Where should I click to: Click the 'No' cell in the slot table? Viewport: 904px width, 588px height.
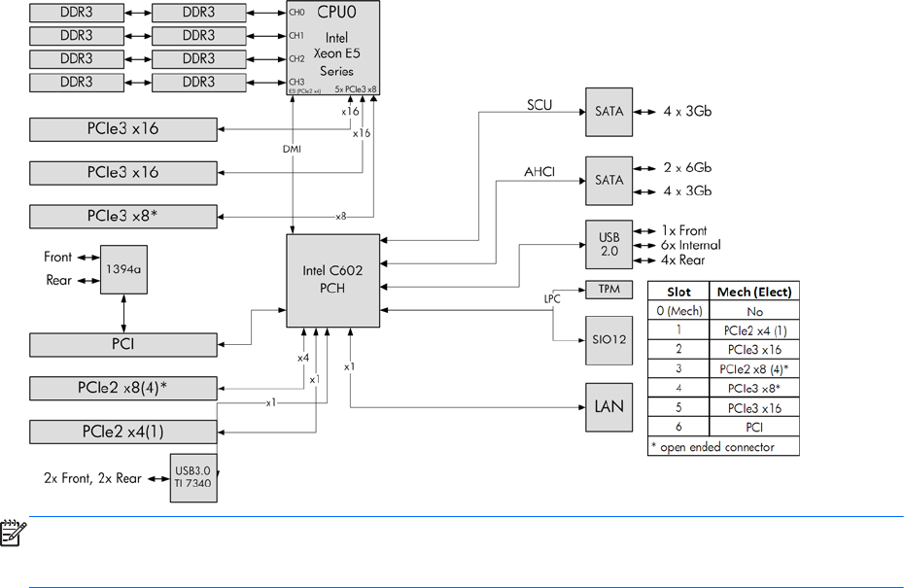click(754, 312)
